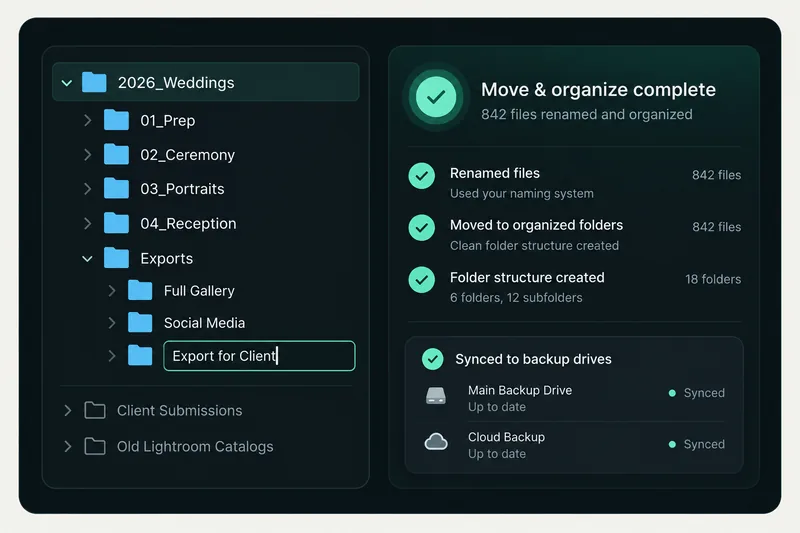Viewport: 800px width, 533px height.
Task: Collapse the Exports folder chevron
Action: [87, 259]
